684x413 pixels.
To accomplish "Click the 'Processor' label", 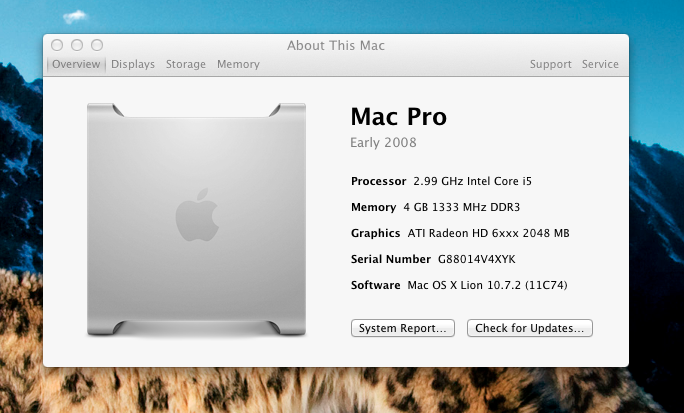I will tap(378, 181).
